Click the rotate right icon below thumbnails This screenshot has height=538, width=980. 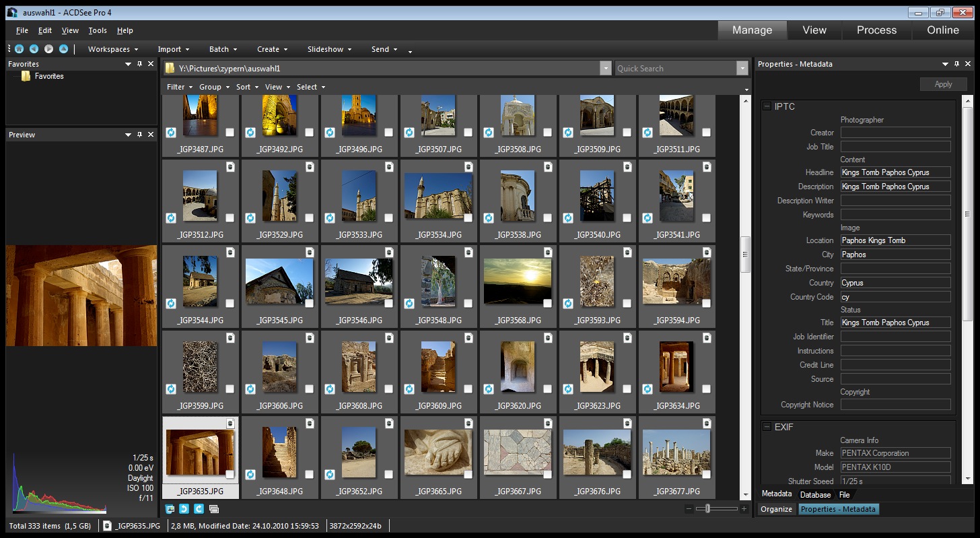click(x=199, y=509)
